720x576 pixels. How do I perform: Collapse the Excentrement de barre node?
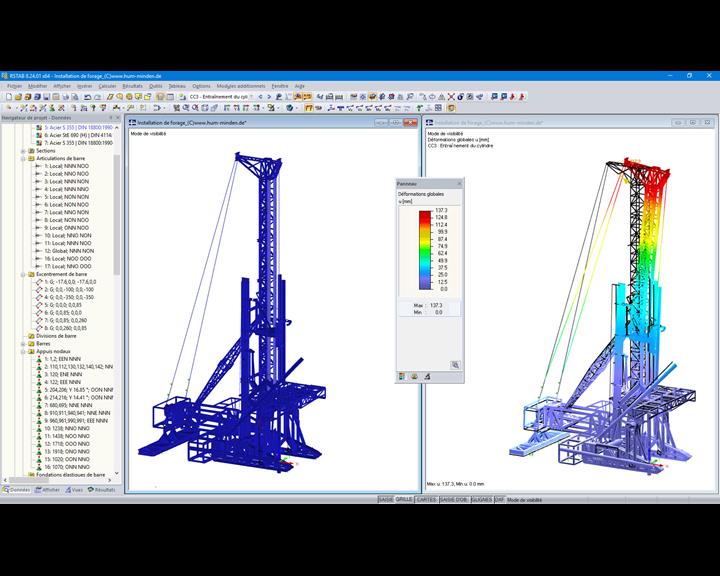tap(23, 274)
